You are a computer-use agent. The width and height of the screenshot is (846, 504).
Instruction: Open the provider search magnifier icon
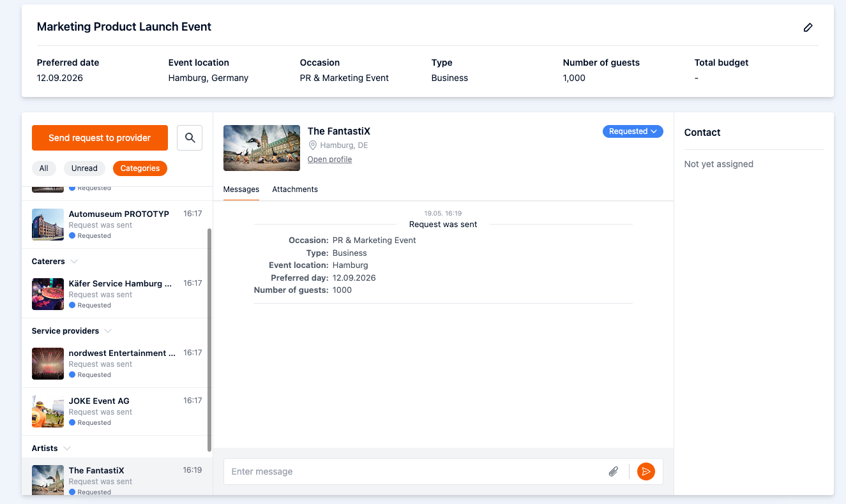point(190,138)
